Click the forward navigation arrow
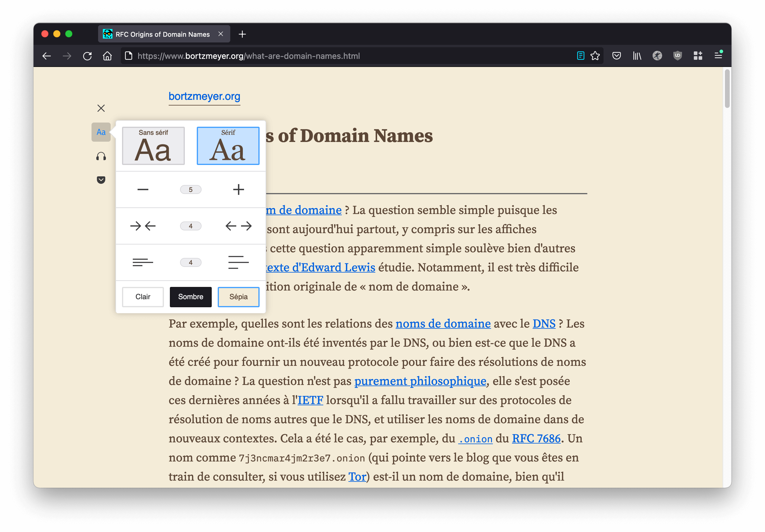Viewport: 765px width, 532px height. tap(67, 56)
